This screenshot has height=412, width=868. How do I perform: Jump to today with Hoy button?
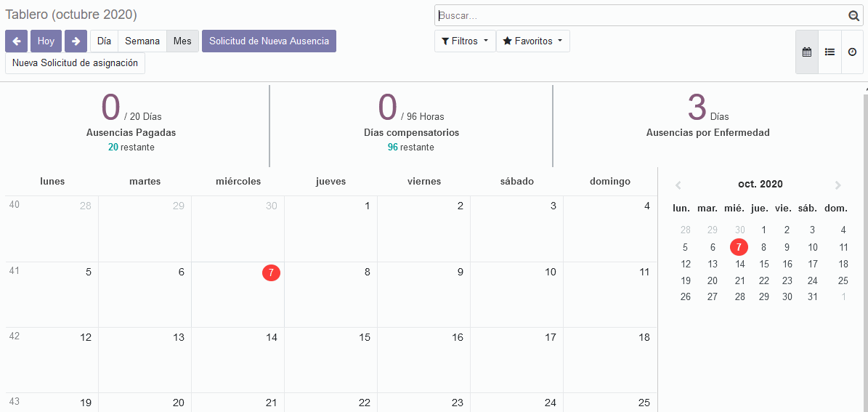click(x=46, y=41)
